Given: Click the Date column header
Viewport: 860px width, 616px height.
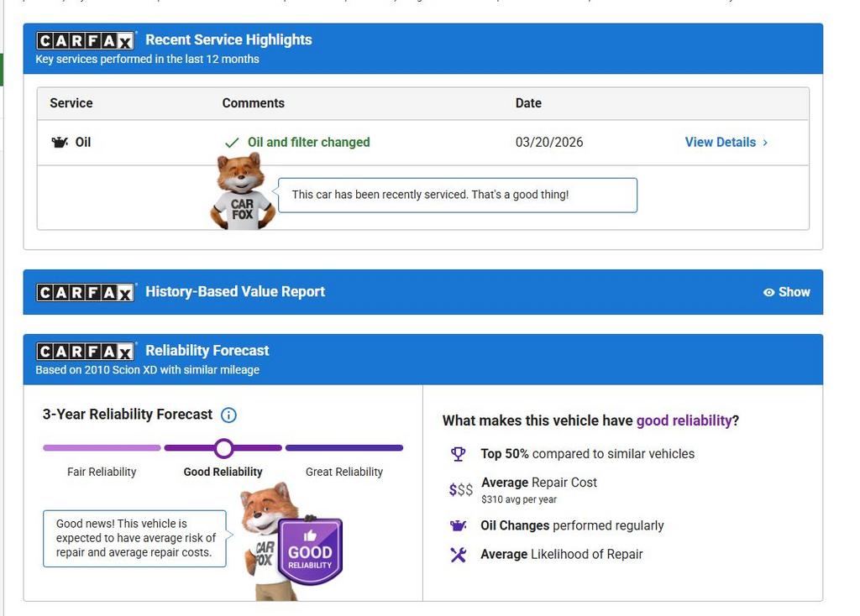Looking at the screenshot, I should [x=528, y=103].
